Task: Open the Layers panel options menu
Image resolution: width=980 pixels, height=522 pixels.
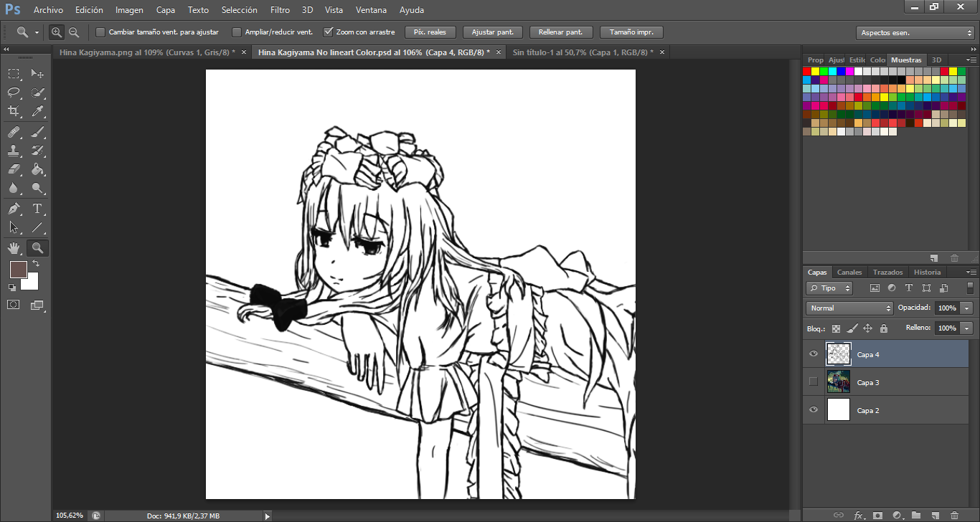Action: (971, 272)
